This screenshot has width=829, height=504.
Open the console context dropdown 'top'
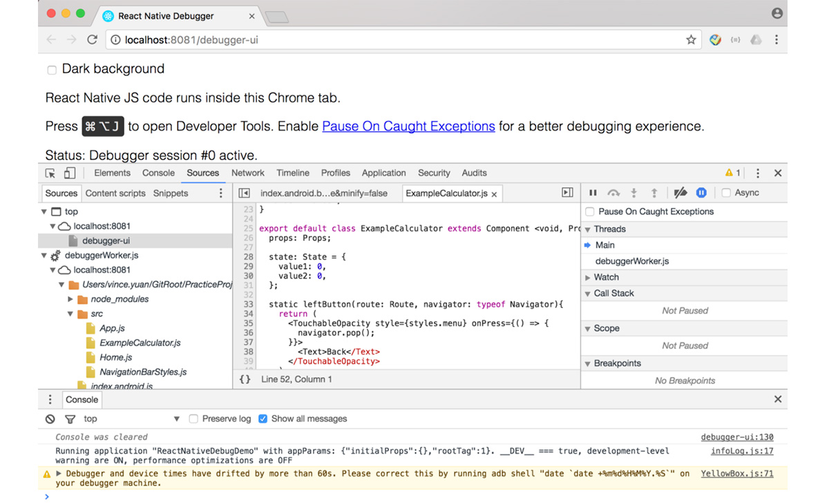tap(131, 419)
